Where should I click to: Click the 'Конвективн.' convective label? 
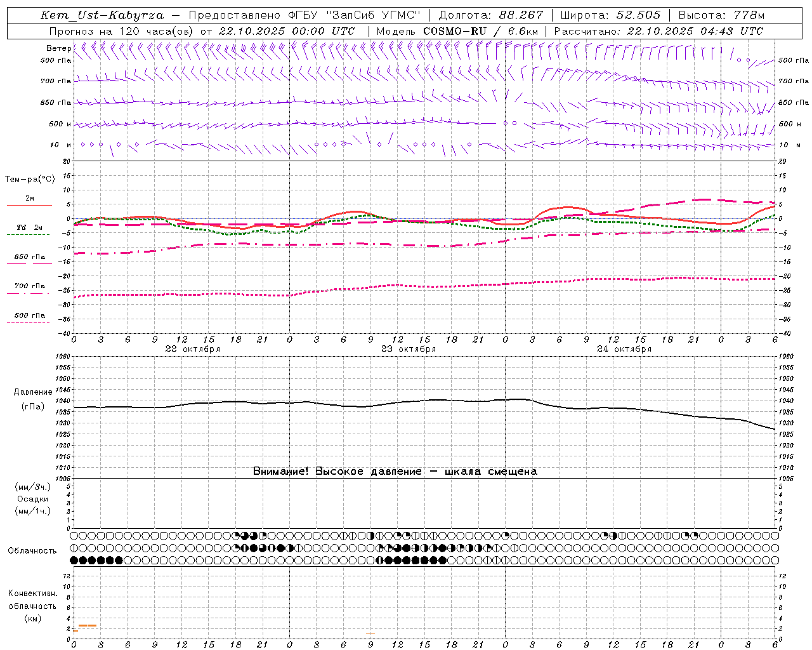point(32,594)
